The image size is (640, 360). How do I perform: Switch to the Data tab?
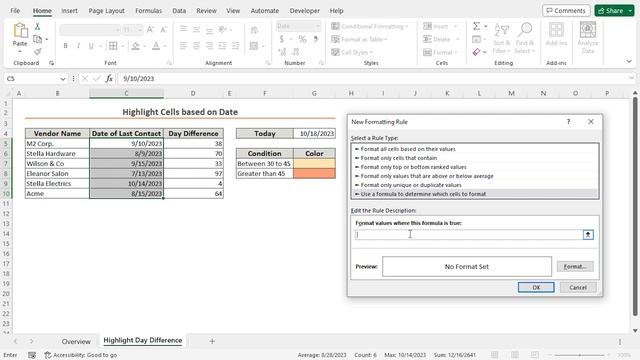(x=179, y=11)
